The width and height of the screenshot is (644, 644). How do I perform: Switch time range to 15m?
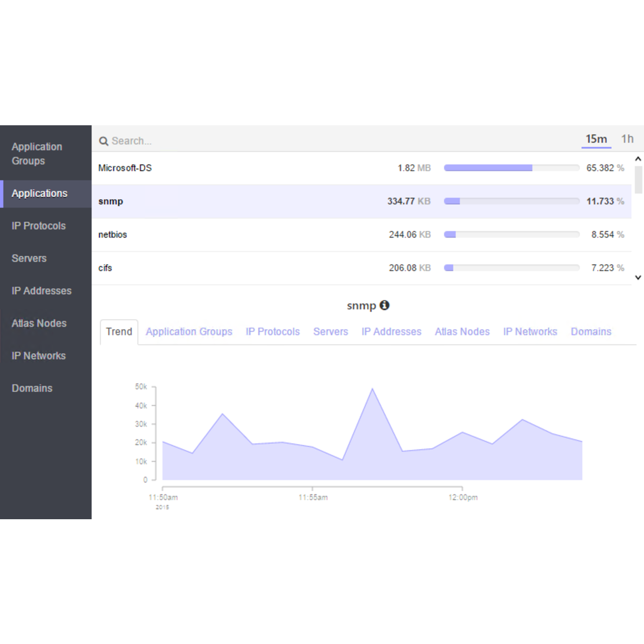[x=596, y=139]
